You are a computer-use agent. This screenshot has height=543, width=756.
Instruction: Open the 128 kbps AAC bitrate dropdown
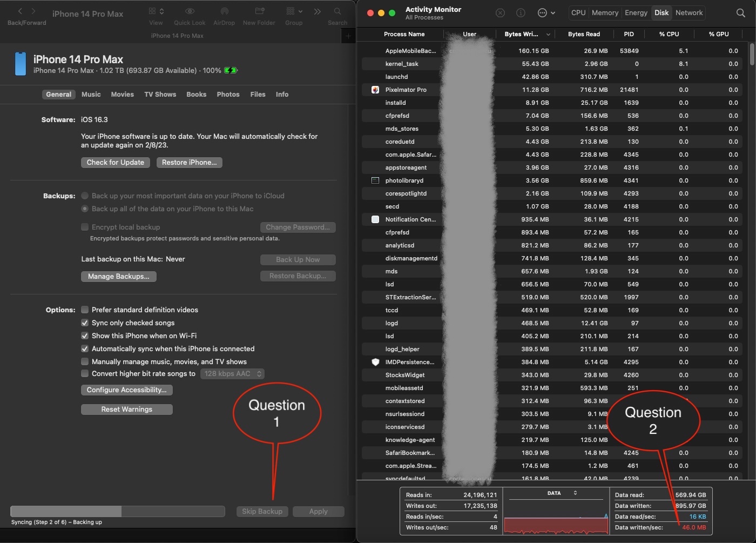232,374
